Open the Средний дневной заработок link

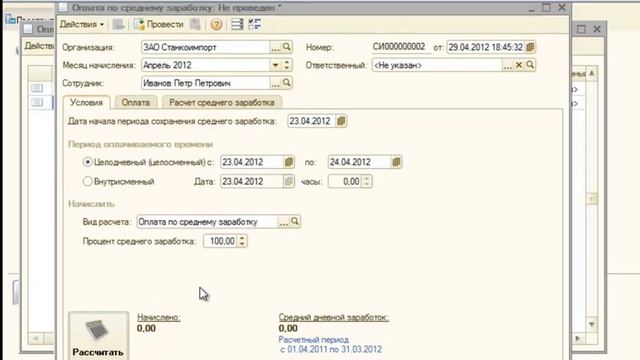coord(334,317)
